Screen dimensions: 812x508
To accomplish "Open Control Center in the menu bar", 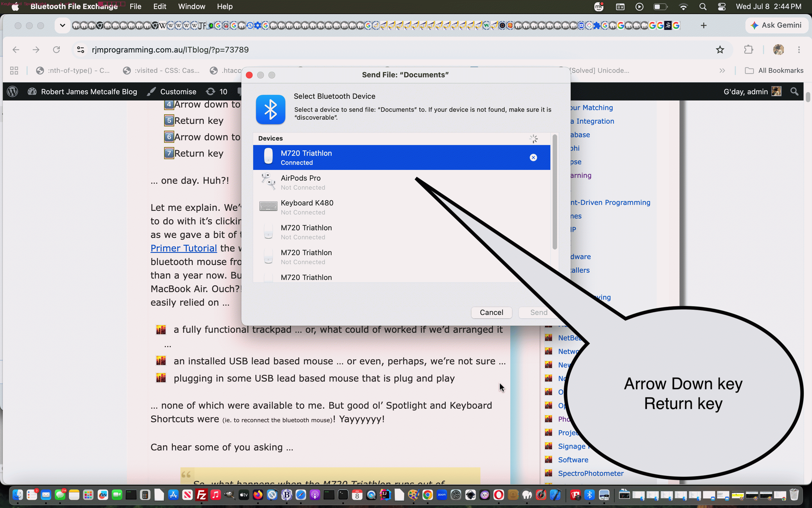I will 722,7.
